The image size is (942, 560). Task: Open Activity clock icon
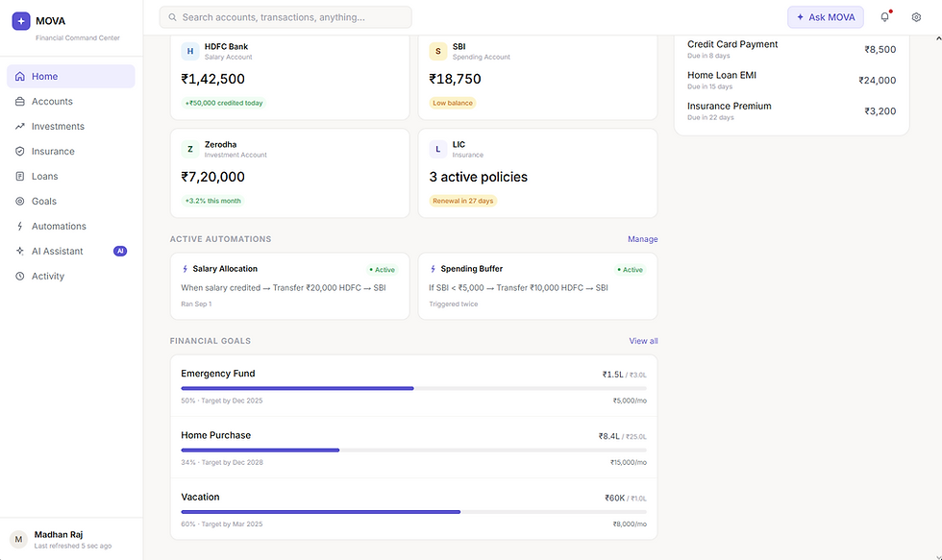(20, 276)
